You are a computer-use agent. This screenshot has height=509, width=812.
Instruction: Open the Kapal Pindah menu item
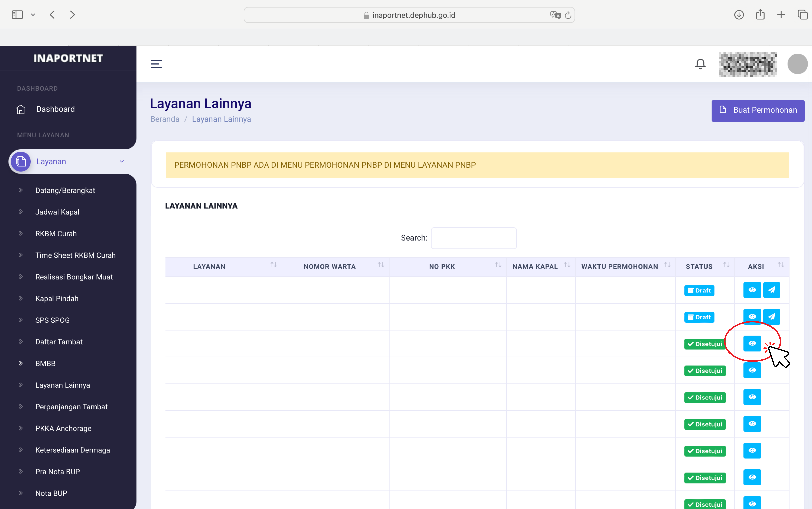(x=57, y=299)
